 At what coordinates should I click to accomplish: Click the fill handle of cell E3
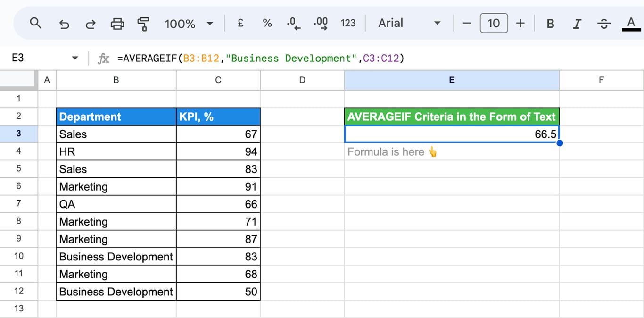(x=559, y=142)
